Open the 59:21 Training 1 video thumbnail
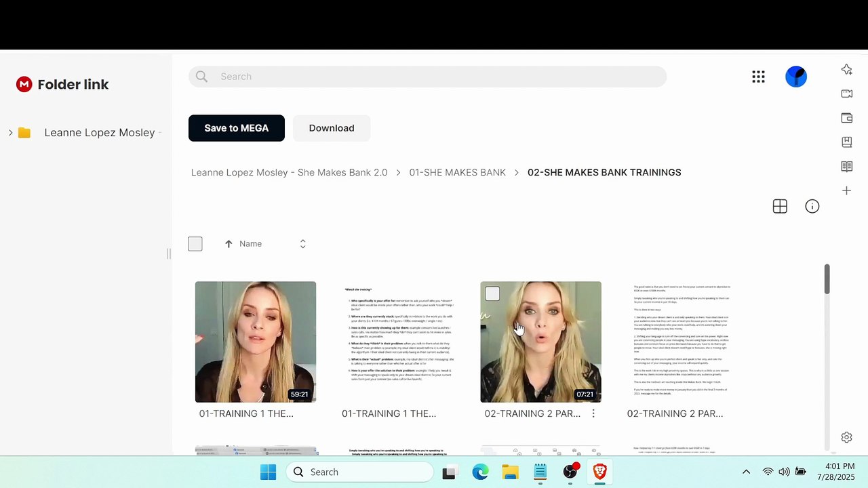Screen dimensions: 868x488 point(256,342)
